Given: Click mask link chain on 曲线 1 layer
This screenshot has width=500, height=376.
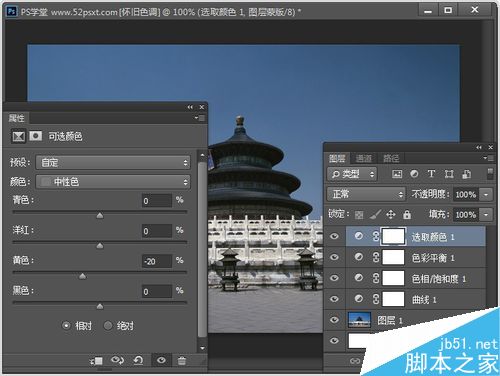Looking at the screenshot, I should (376, 299).
